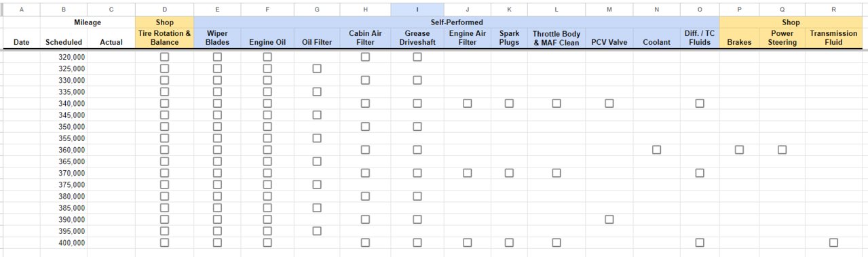Select column I header
The width and height of the screenshot is (868, 257).
coord(417,9)
